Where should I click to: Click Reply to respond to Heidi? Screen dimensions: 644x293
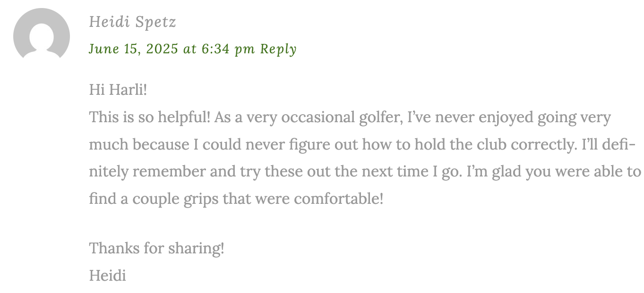coord(279,49)
